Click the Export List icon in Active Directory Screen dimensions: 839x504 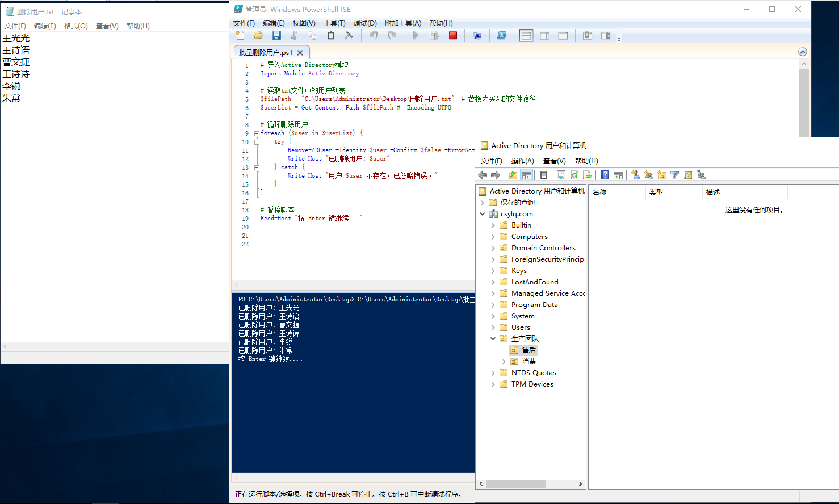pyautogui.click(x=588, y=175)
